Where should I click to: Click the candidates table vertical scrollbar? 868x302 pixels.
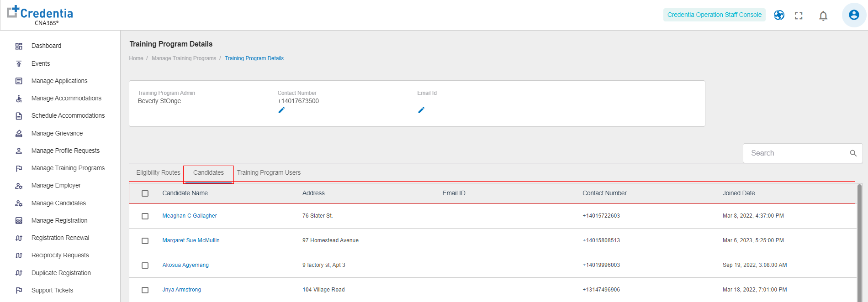[x=859, y=242]
